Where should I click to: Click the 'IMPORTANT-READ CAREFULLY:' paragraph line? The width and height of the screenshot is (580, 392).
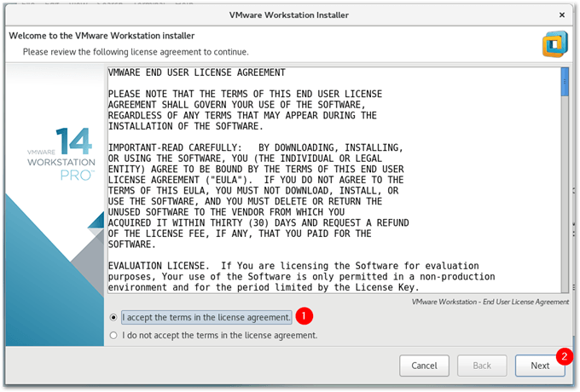[256, 147]
